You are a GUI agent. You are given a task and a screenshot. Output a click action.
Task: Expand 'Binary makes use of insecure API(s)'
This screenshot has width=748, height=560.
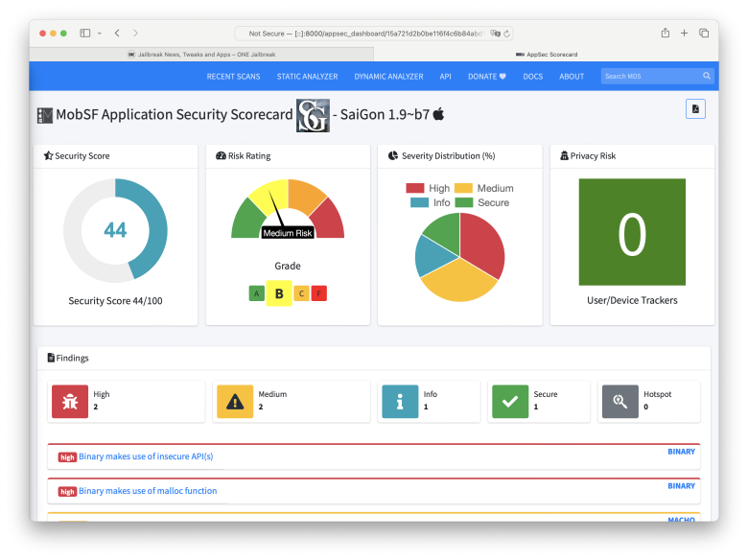pyautogui.click(x=146, y=456)
